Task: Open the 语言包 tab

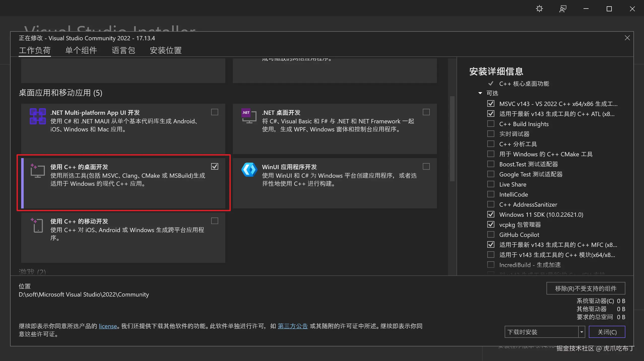Action: [x=123, y=50]
